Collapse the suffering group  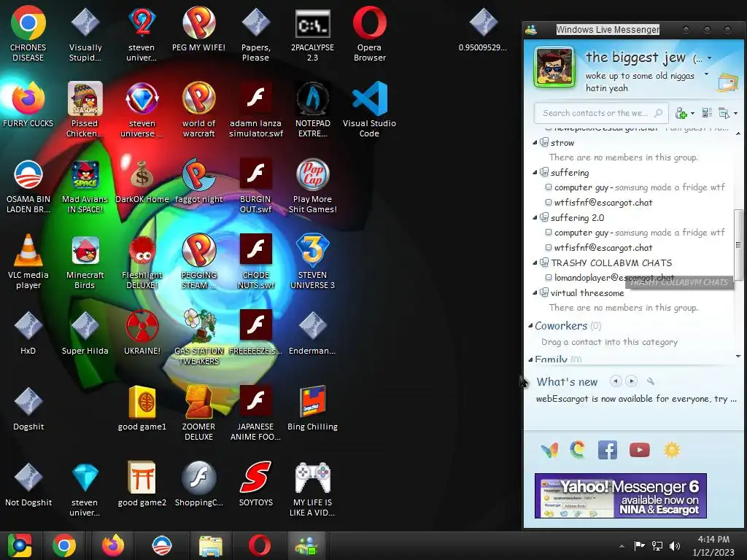coord(535,172)
